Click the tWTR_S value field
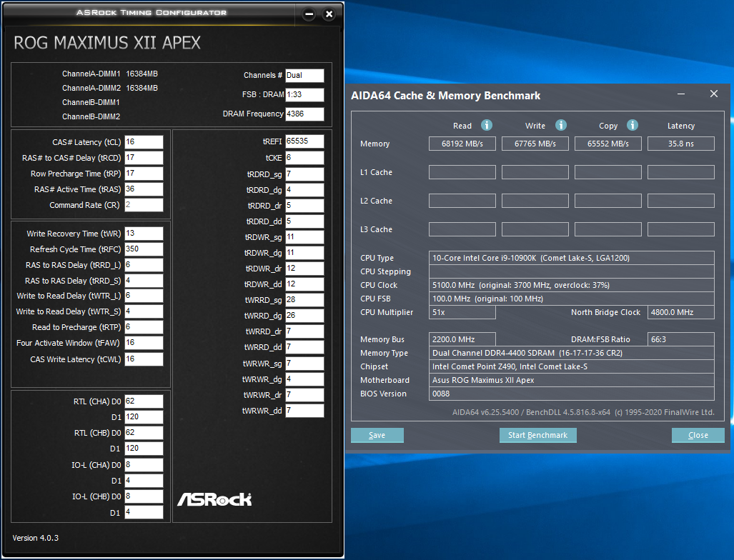 (144, 311)
